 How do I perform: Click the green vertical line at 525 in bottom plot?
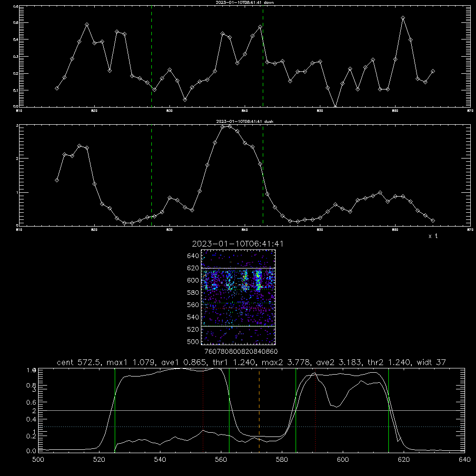tap(115, 410)
